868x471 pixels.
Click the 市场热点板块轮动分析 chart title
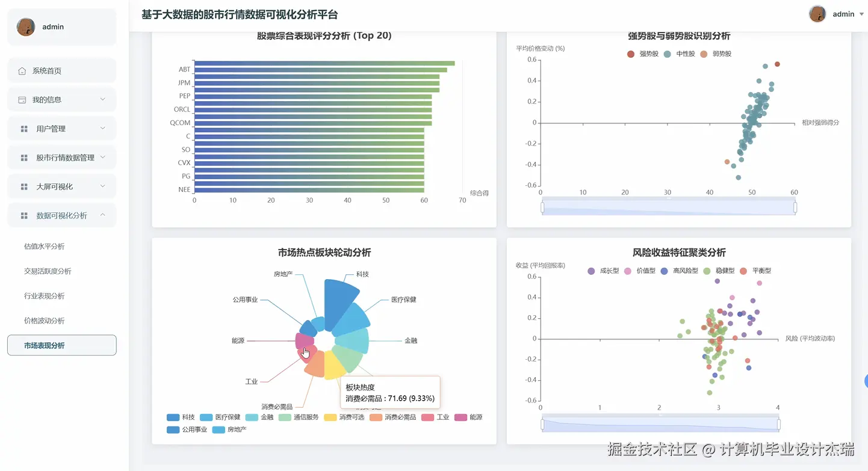324,253
